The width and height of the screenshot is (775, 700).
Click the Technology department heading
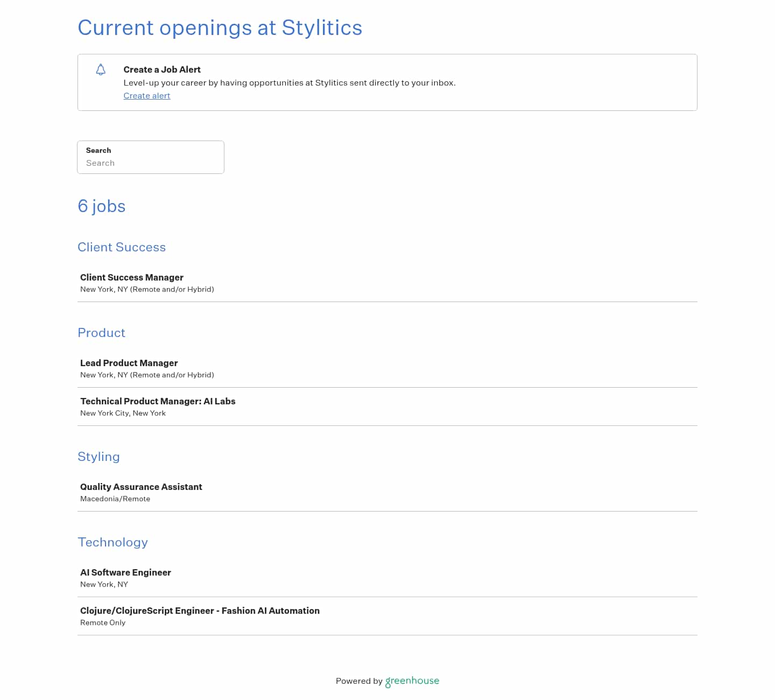point(112,542)
